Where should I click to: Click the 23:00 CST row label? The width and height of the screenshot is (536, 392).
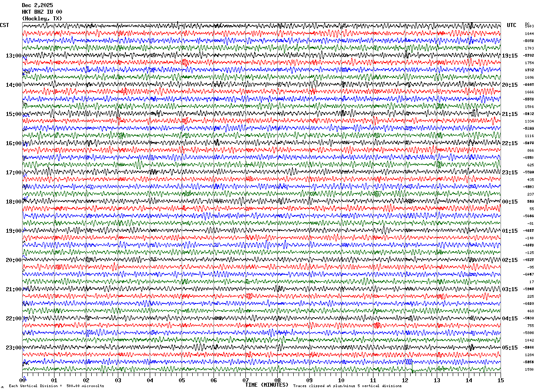14,348
